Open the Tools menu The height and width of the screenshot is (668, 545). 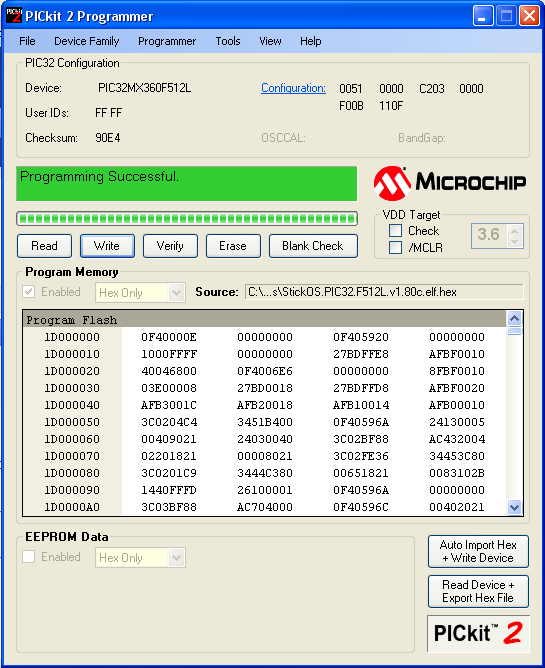228,41
